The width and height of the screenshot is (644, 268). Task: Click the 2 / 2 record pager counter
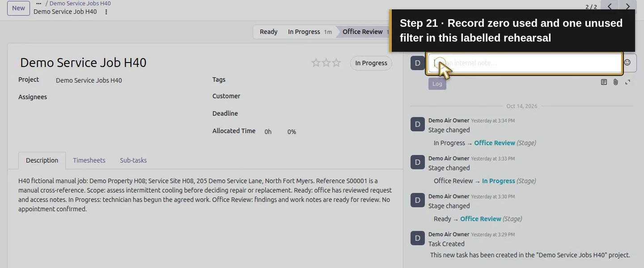[591, 7]
